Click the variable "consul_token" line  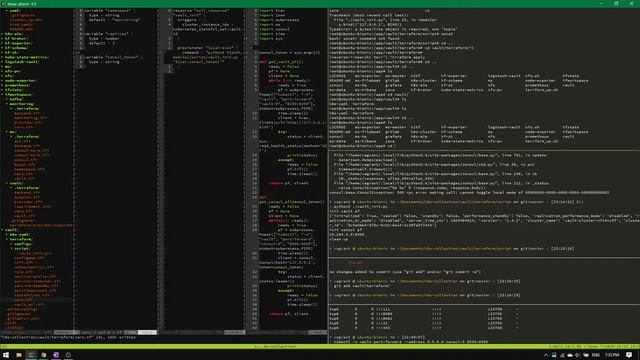(113, 57)
